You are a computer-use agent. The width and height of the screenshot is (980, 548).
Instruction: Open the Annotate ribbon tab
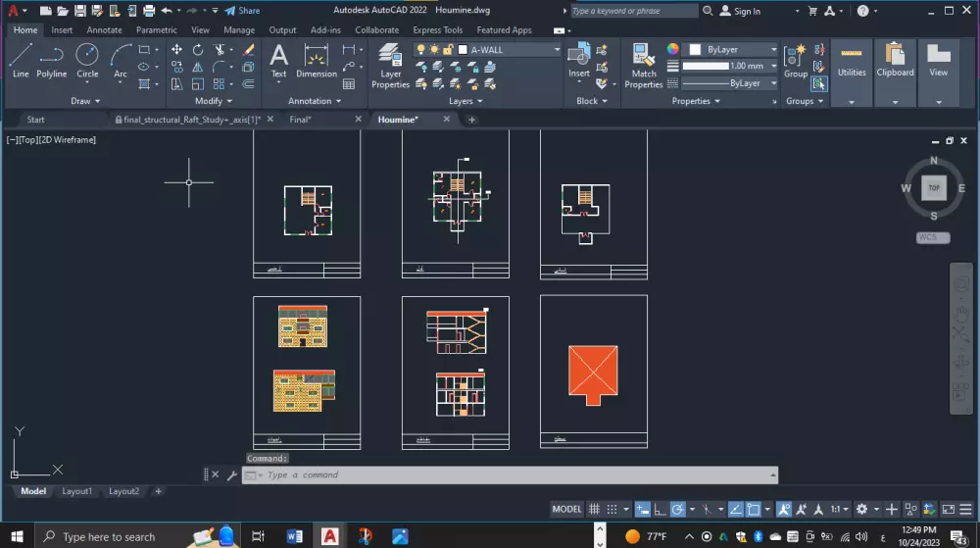click(104, 30)
